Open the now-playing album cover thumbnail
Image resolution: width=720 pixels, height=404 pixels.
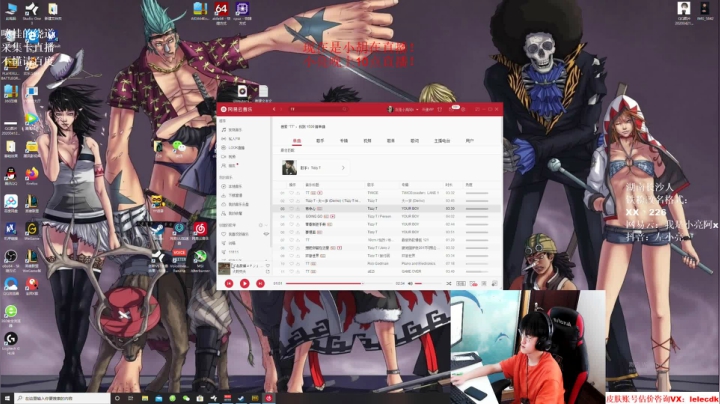point(224,269)
